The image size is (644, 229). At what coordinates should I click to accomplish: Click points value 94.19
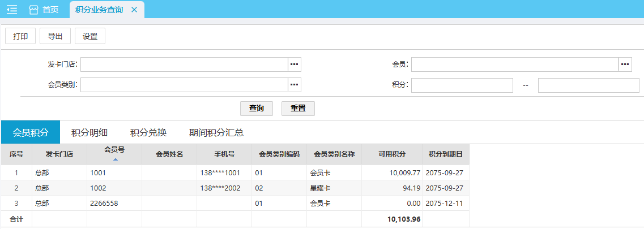coord(412,188)
